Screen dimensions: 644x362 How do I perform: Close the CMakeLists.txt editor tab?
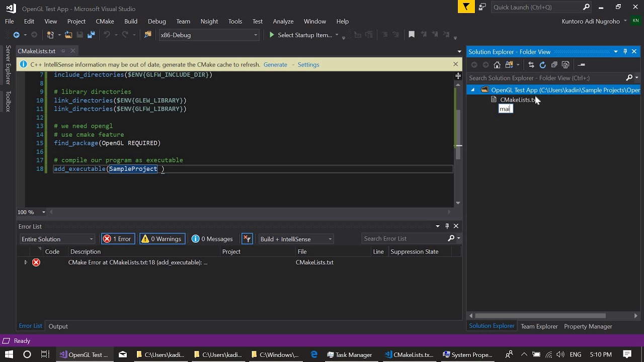tap(73, 51)
